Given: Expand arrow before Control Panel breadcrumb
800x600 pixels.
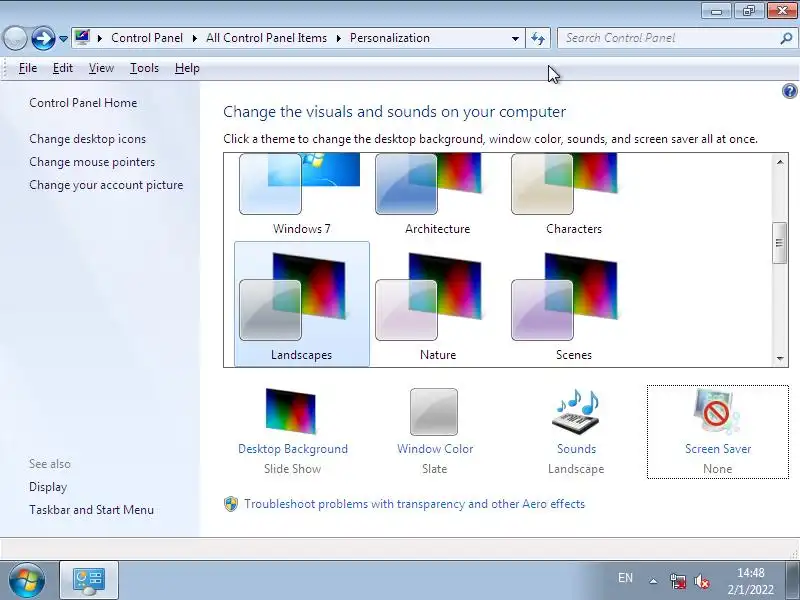Looking at the screenshot, I should (x=100, y=38).
